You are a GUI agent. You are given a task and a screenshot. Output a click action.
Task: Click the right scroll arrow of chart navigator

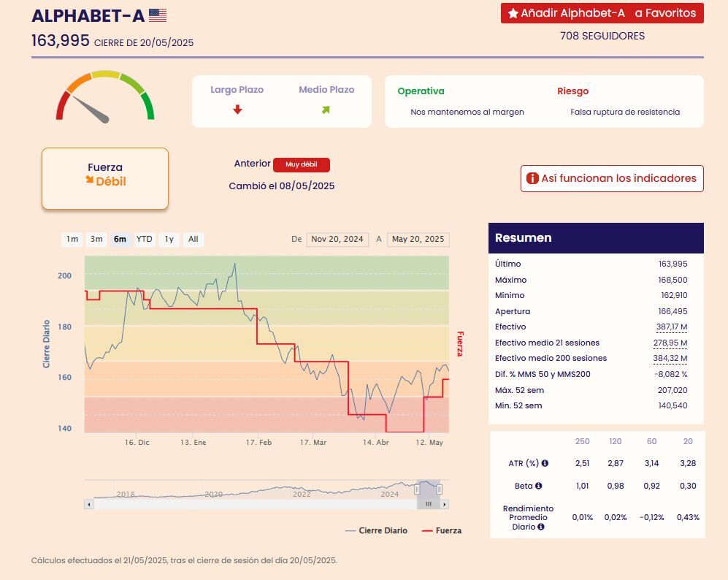tap(445, 504)
